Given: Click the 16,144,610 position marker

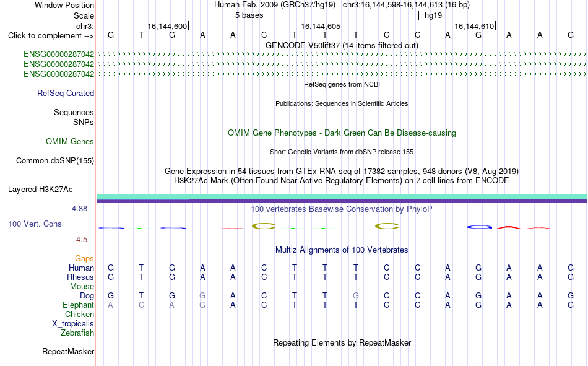Looking at the screenshot, I should click(x=474, y=26).
